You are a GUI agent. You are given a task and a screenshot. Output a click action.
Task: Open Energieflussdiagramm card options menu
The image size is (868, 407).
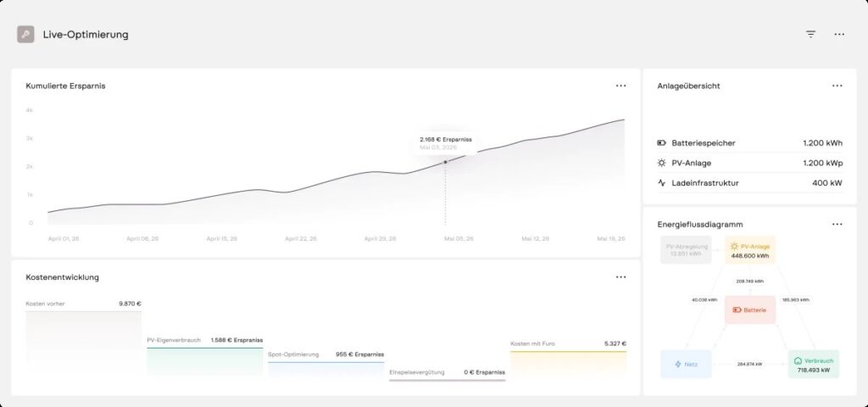point(837,224)
